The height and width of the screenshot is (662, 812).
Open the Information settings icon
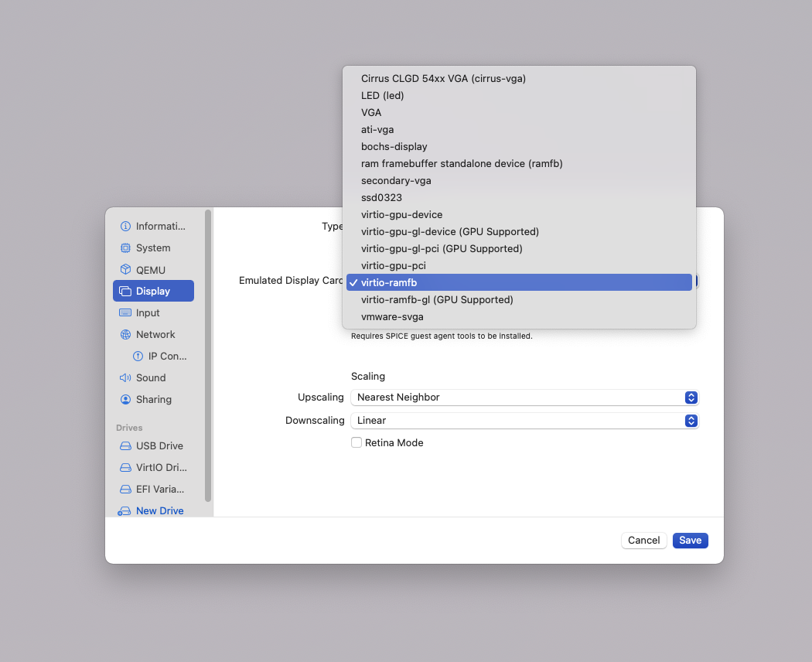point(125,226)
